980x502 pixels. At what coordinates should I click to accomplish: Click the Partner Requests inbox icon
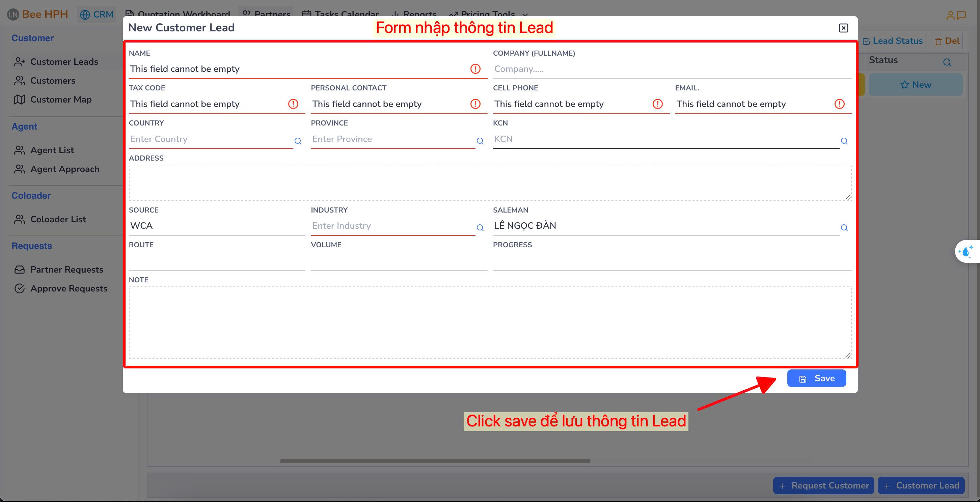pos(20,269)
